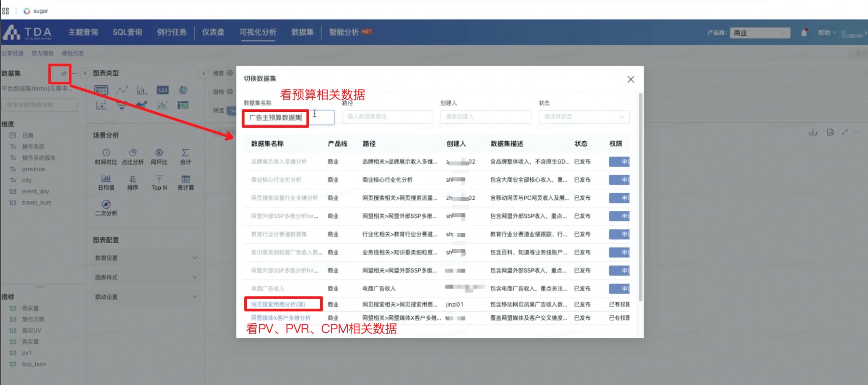Select the line chart type icon

pyautogui.click(x=122, y=90)
